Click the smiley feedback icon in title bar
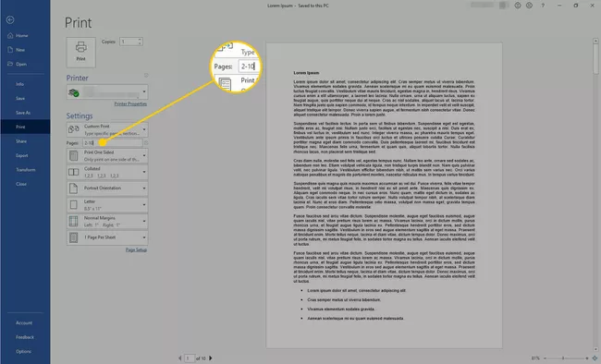This screenshot has width=601, height=364. [518, 6]
